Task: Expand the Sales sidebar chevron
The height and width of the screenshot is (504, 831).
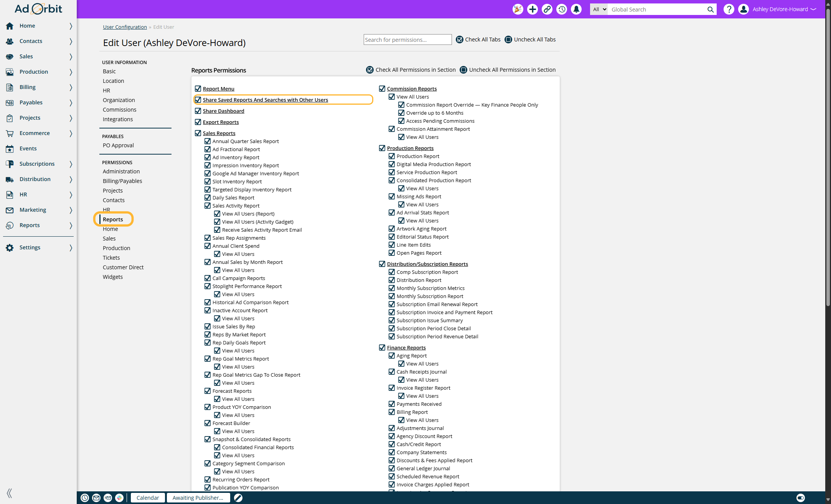Action: [71, 56]
